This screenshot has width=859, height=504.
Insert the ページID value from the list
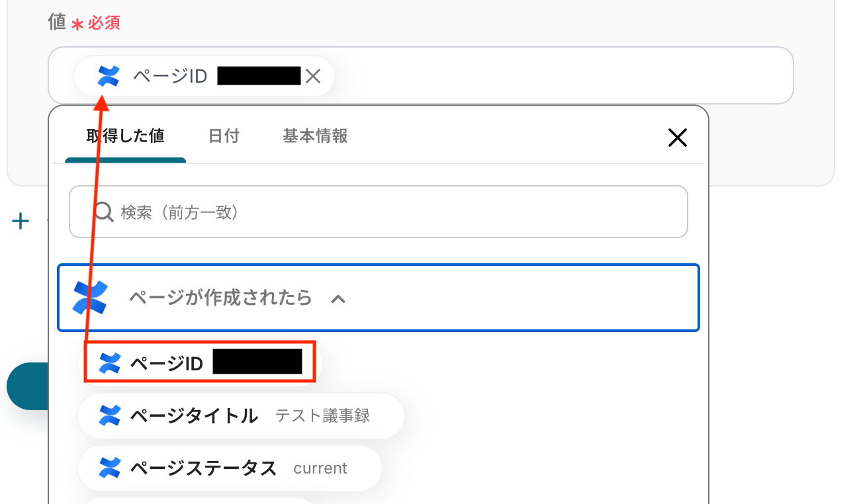click(x=200, y=362)
